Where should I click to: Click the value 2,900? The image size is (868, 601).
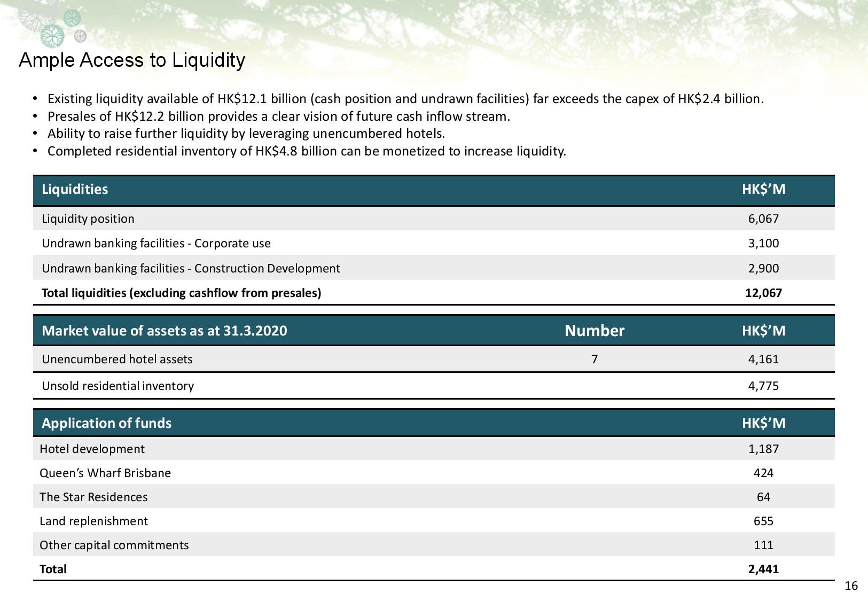pyautogui.click(x=764, y=268)
